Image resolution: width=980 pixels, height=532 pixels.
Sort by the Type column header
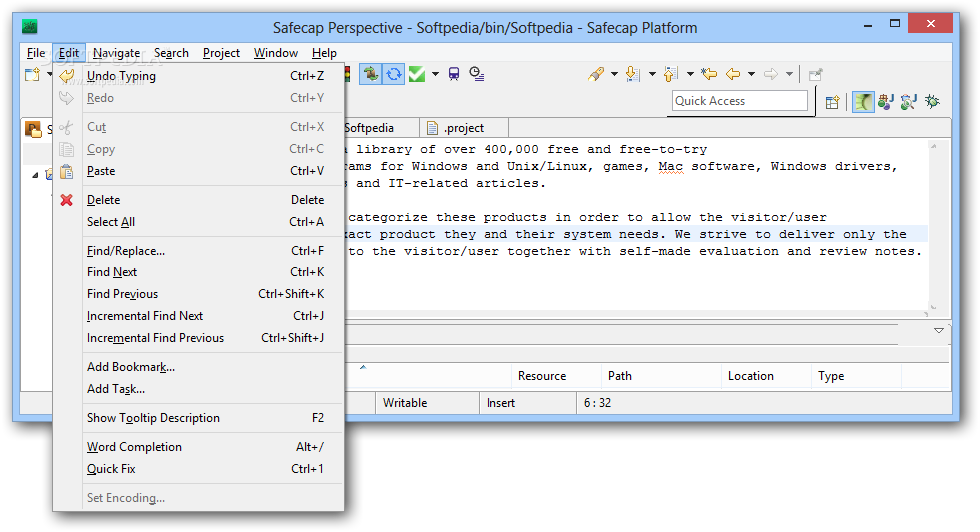click(x=857, y=376)
